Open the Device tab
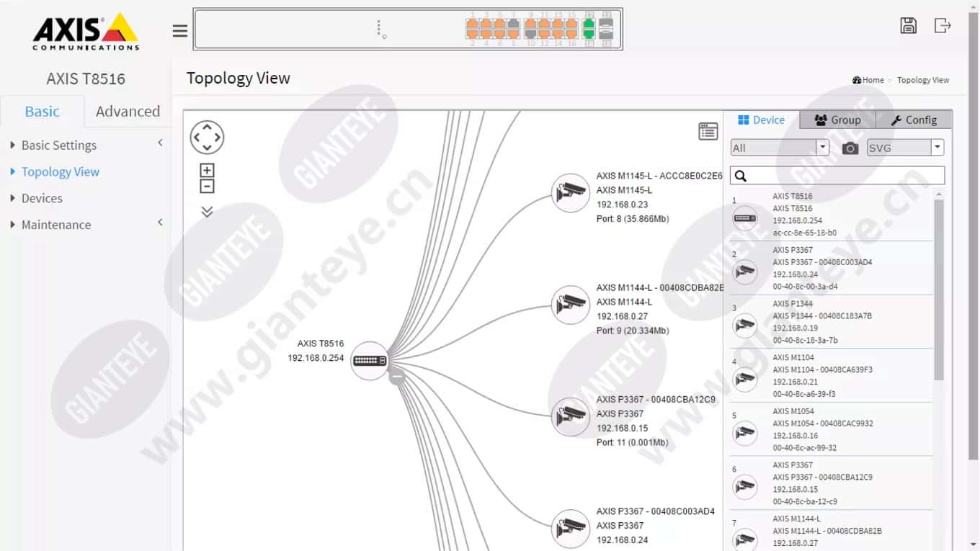This screenshot has width=980, height=551. click(x=761, y=120)
